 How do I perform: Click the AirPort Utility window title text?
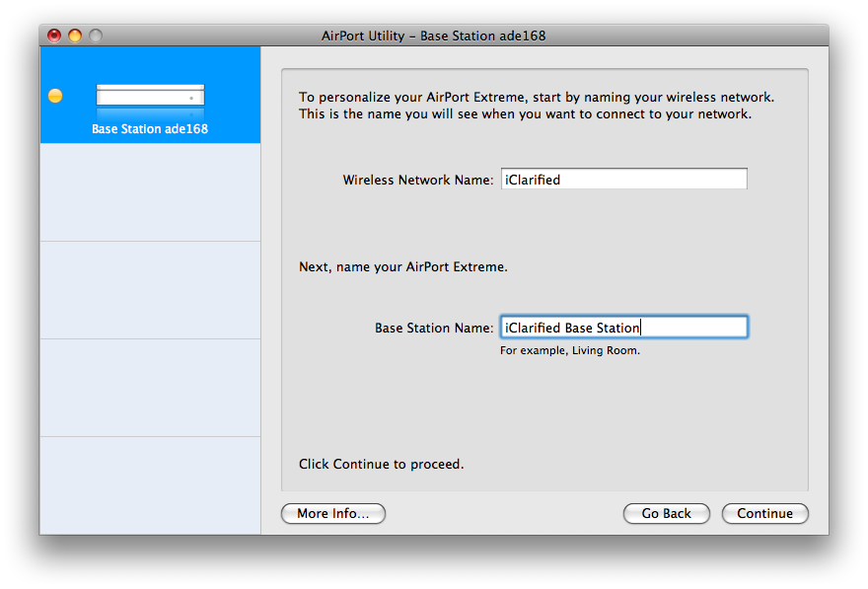pos(434,36)
